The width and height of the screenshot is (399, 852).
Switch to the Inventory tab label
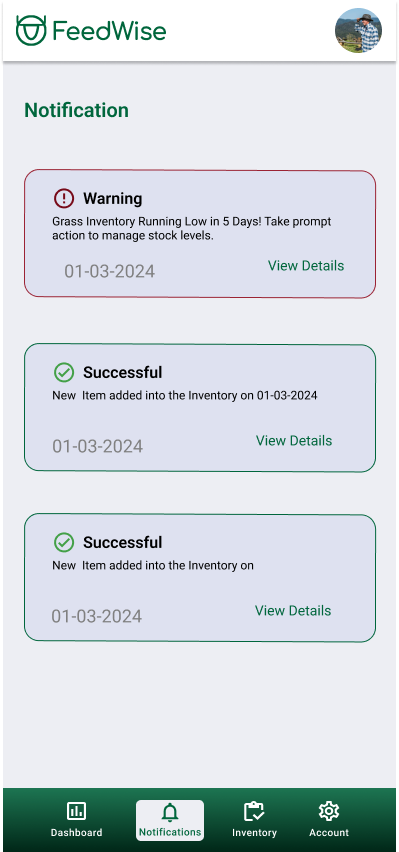pyautogui.click(x=254, y=832)
